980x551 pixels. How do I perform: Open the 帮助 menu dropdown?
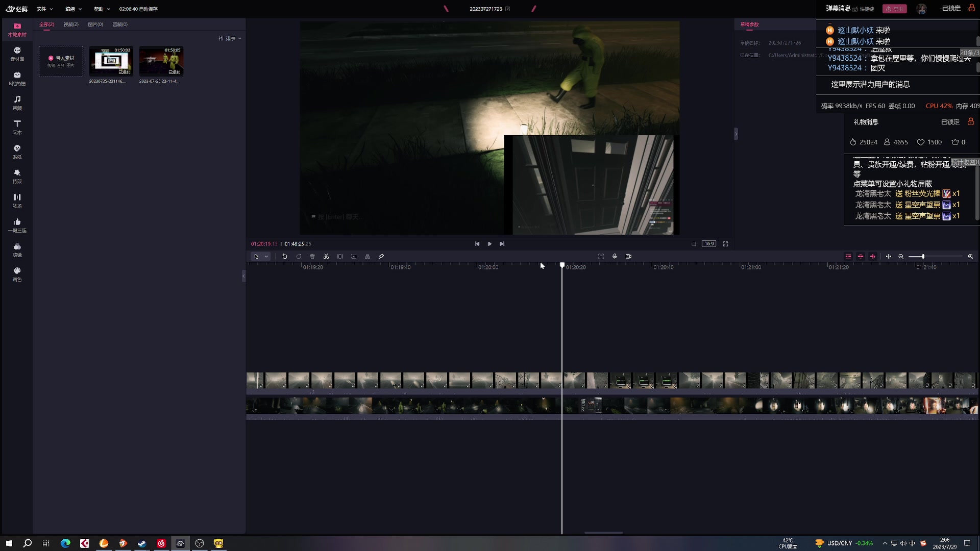(x=102, y=9)
